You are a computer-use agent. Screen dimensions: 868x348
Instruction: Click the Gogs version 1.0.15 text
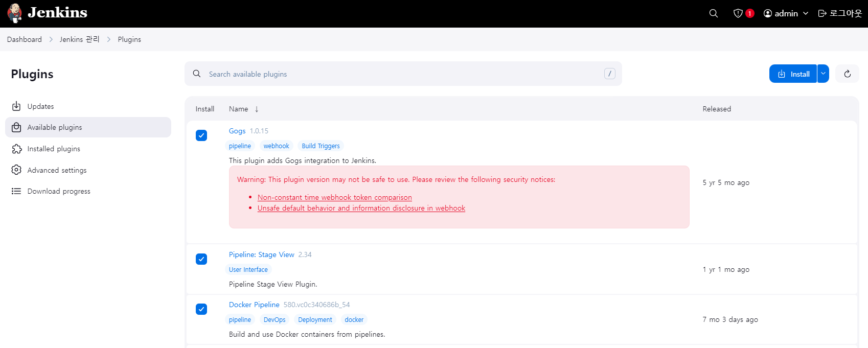pos(259,131)
